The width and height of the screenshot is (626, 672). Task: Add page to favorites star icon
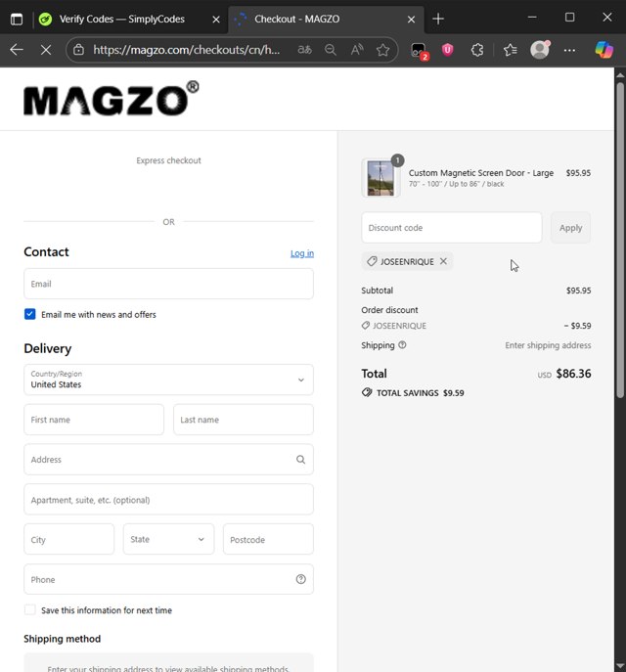pyautogui.click(x=382, y=50)
